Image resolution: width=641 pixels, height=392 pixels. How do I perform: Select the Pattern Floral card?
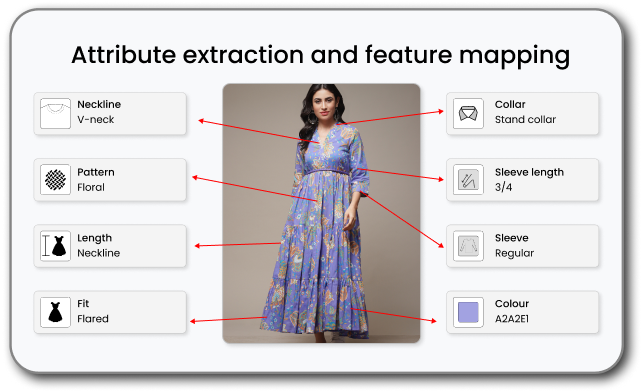tap(110, 179)
